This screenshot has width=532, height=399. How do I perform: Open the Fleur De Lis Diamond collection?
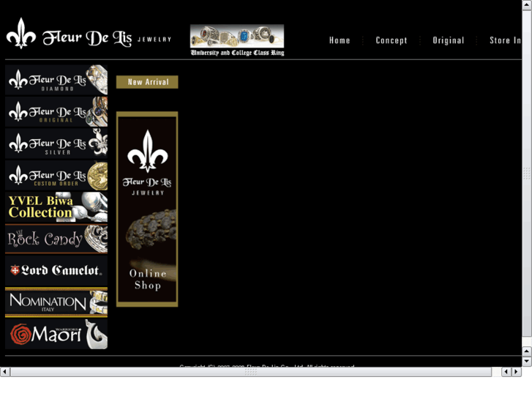[56, 80]
